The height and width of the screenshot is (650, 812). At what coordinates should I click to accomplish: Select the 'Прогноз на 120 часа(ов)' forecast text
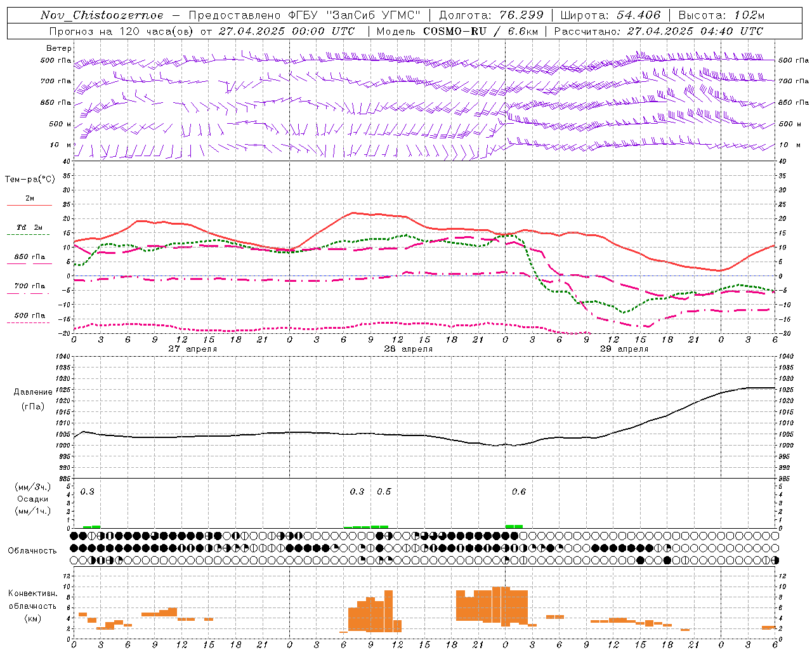(x=122, y=31)
